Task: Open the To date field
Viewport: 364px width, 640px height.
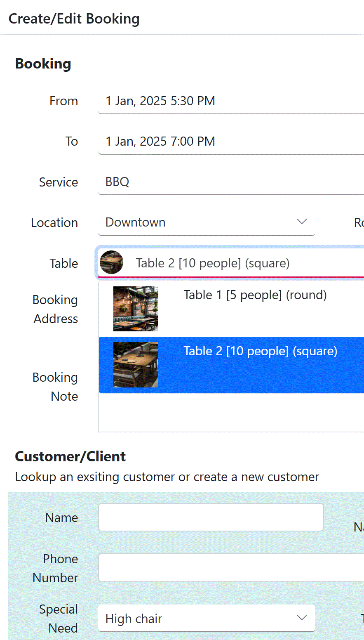Action: tap(231, 142)
